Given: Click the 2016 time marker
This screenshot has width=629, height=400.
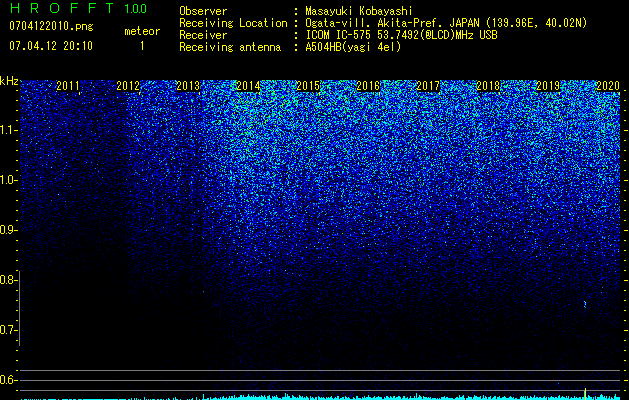Looking at the screenshot, I should tap(368, 86).
